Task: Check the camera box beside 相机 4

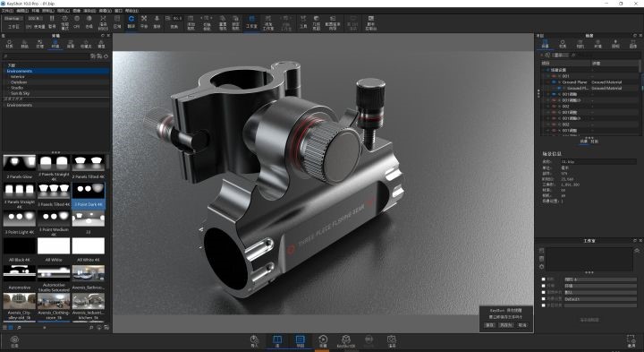Action: (x=544, y=279)
